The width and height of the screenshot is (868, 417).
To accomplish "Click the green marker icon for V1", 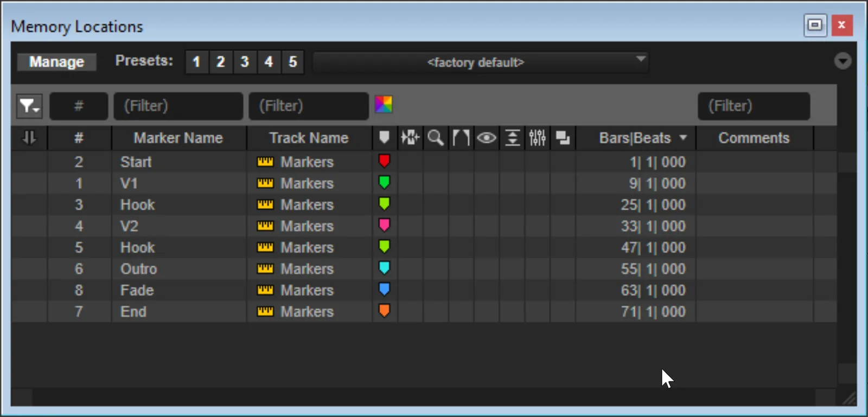I will tap(384, 183).
